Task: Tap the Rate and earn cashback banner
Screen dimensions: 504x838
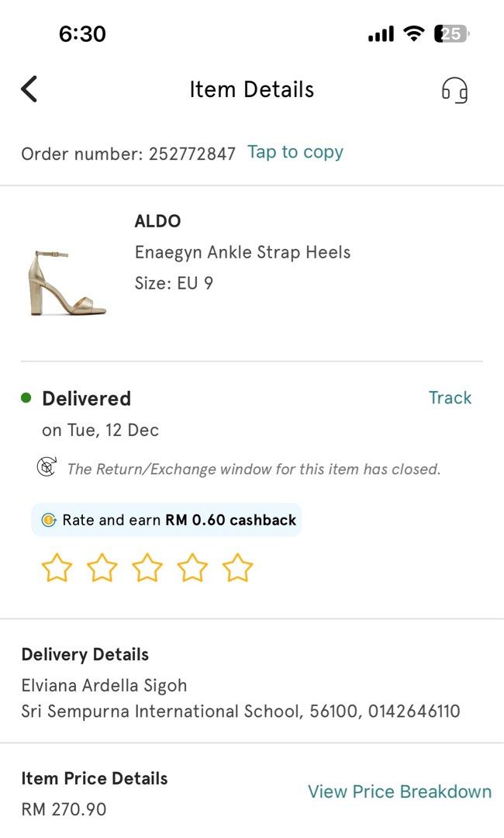Action: tap(167, 520)
